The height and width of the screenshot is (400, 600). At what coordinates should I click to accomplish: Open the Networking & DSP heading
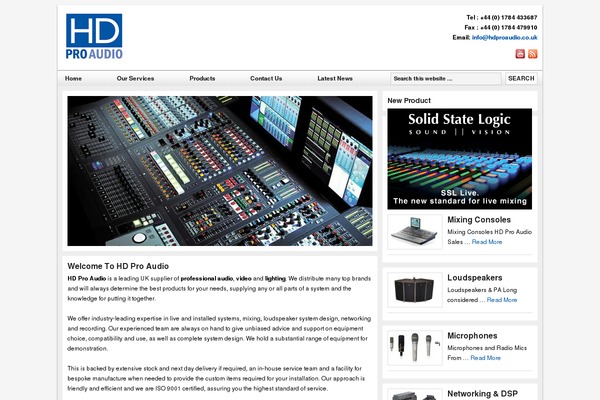[483, 394]
